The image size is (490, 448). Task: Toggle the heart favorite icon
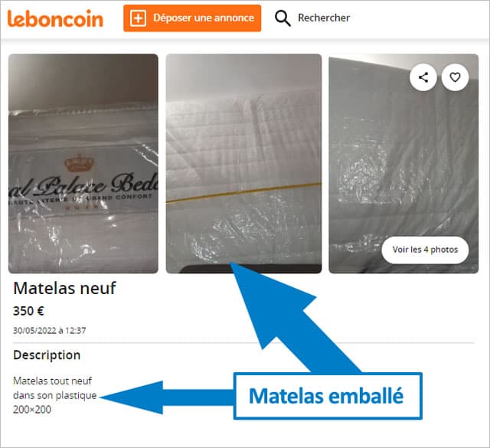pyautogui.click(x=455, y=77)
